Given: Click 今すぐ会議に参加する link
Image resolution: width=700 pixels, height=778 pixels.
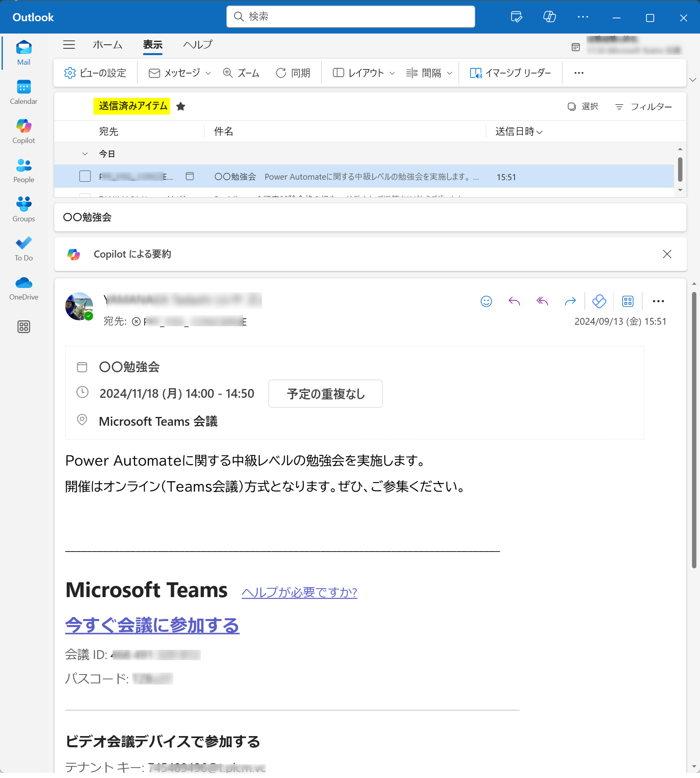Looking at the screenshot, I should click(152, 625).
